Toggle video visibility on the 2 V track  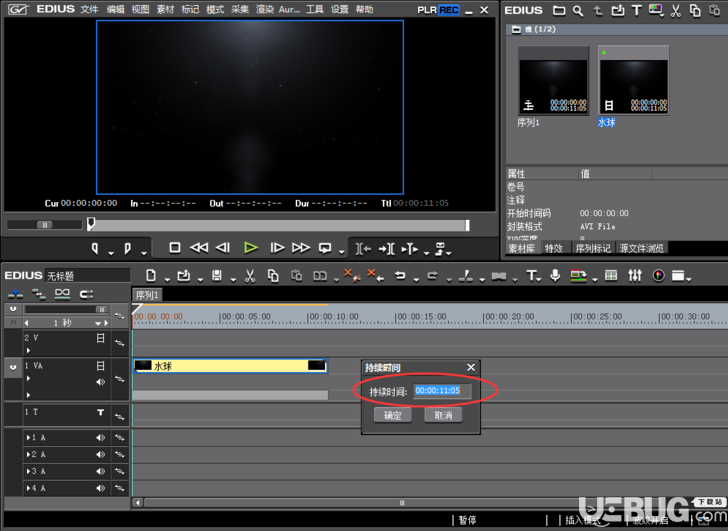pos(100,338)
